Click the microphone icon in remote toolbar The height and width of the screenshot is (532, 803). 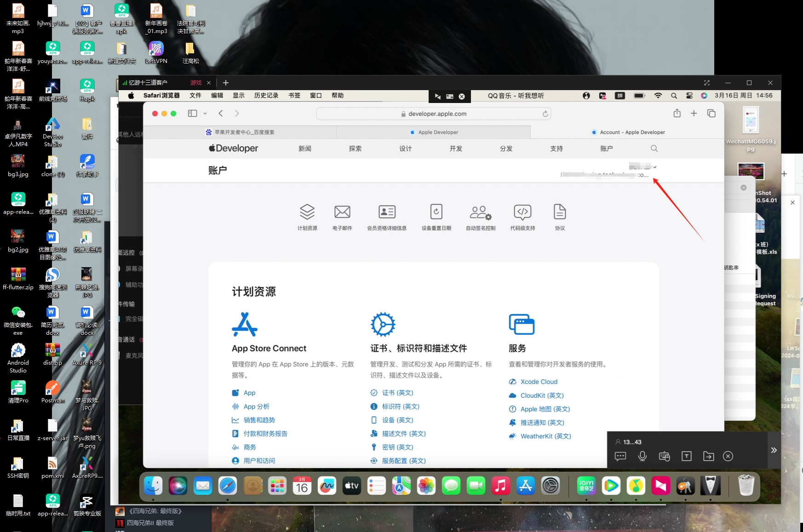coord(642,456)
